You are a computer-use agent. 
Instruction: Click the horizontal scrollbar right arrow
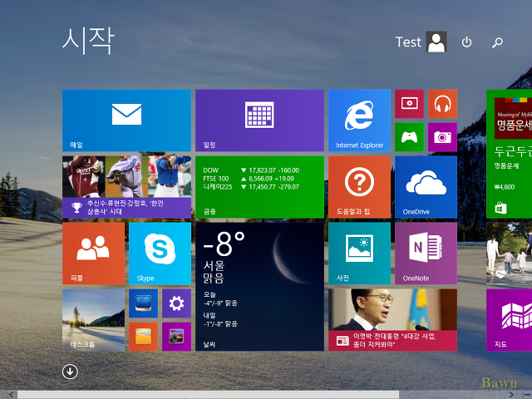[x=511, y=395]
